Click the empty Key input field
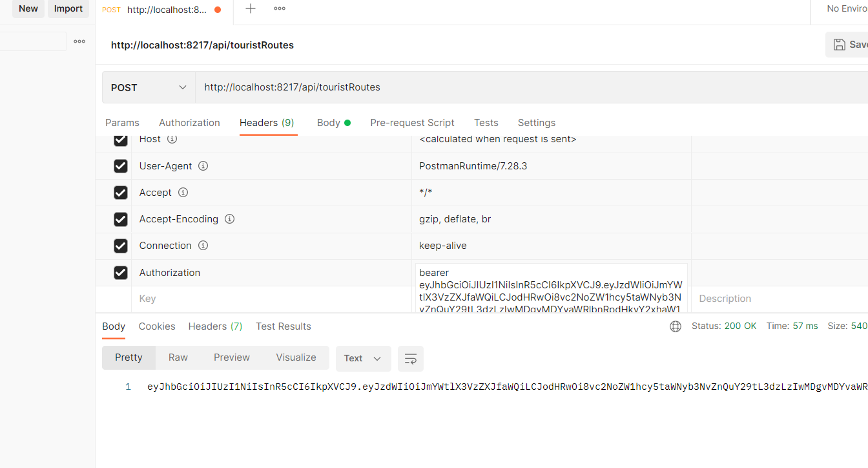868x468 pixels. coord(271,299)
